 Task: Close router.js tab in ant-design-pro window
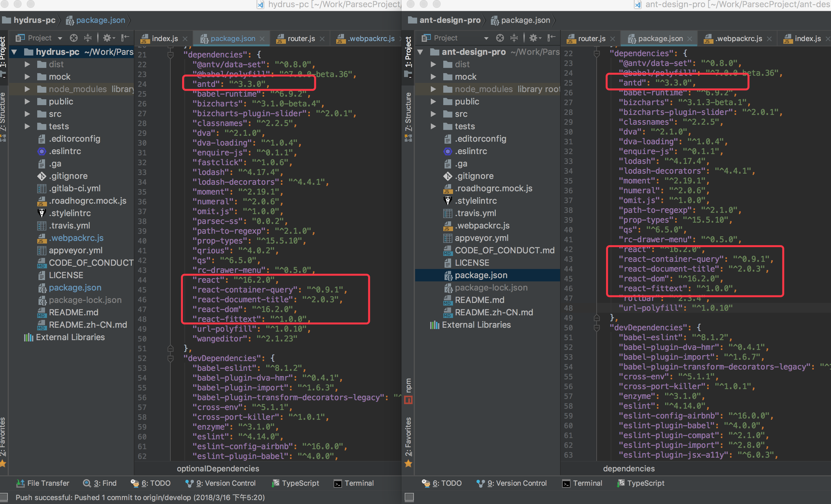click(x=613, y=39)
